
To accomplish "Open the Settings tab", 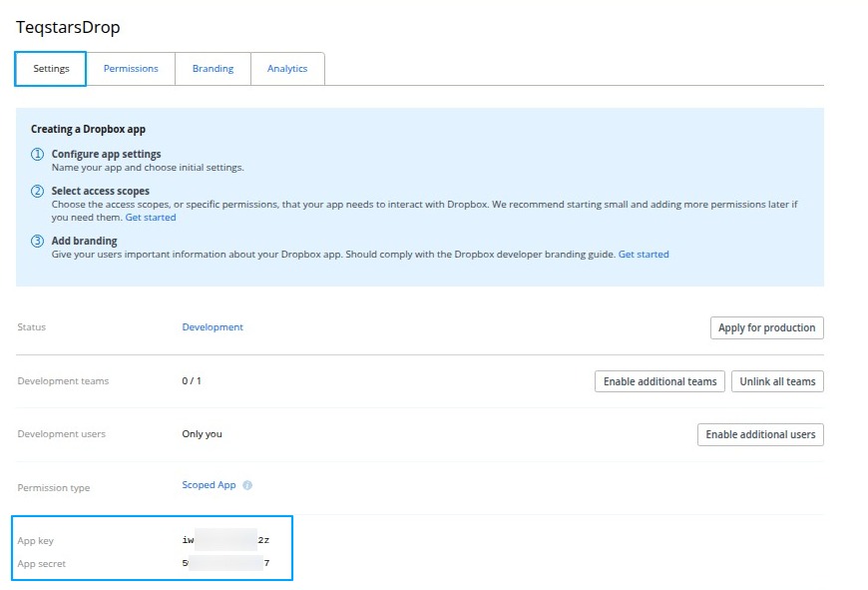I will pyautogui.click(x=50, y=69).
